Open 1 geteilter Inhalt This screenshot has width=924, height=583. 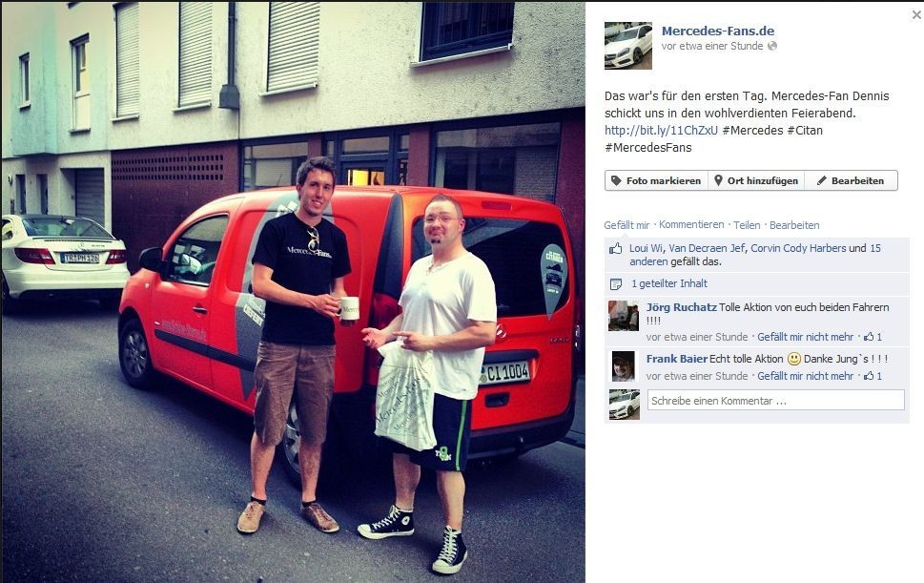668,283
